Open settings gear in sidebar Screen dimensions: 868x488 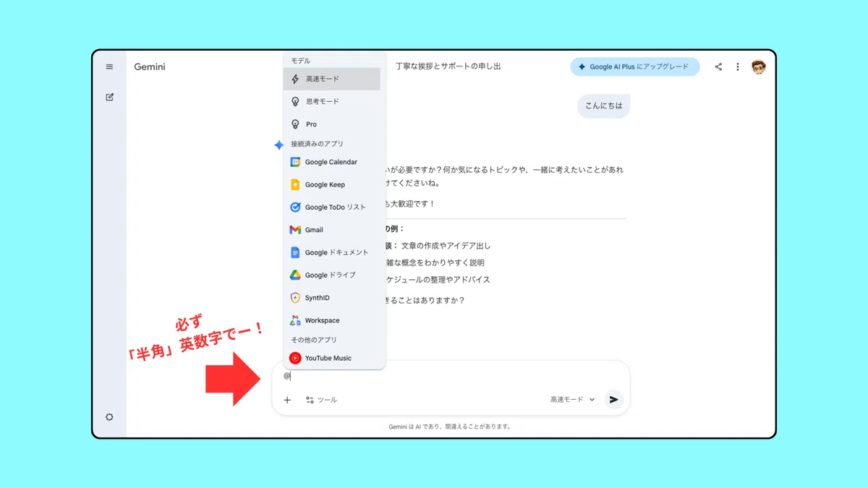[110, 417]
